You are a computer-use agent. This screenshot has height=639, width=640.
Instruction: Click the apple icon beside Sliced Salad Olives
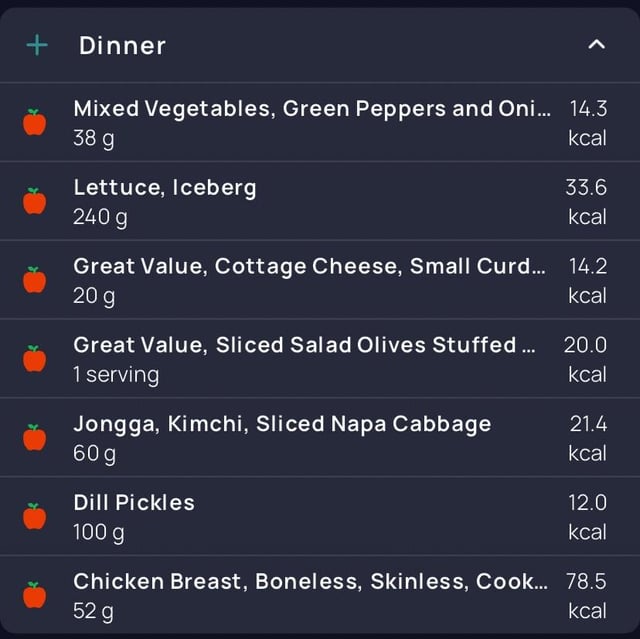(34, 358)
